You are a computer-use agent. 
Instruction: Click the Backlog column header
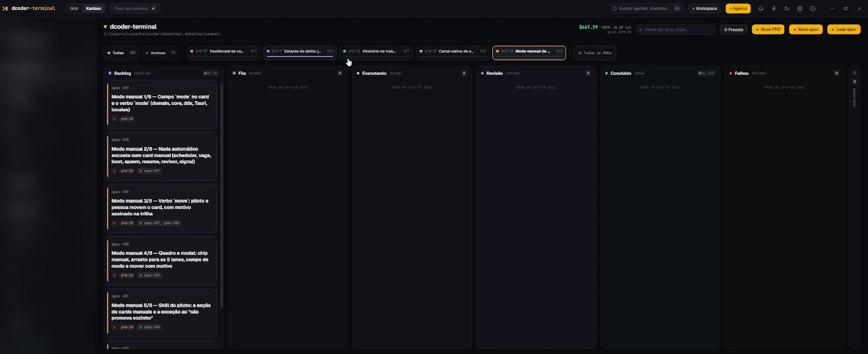[x=163, y=73]
